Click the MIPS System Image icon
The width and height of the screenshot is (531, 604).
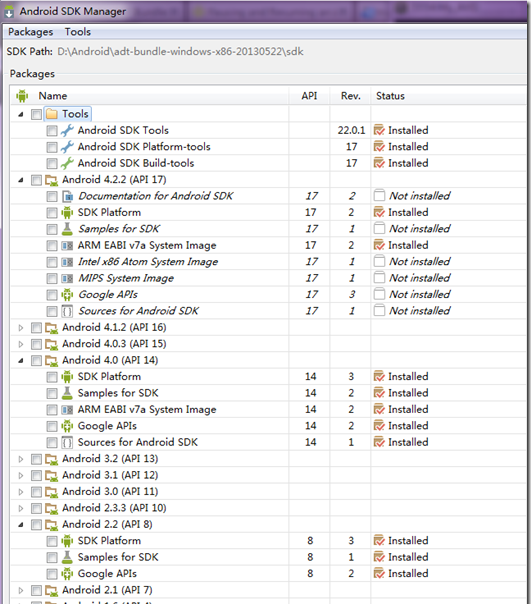pos(67,279)
